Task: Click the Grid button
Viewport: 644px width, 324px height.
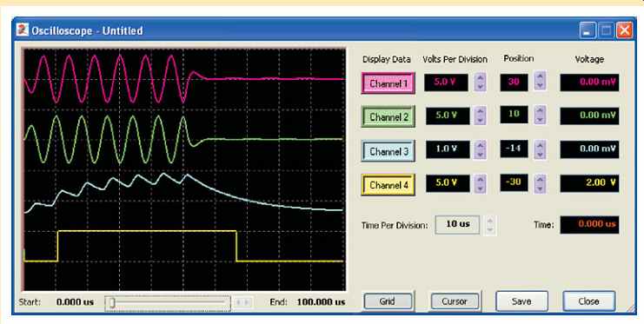Action: [388, 301]
